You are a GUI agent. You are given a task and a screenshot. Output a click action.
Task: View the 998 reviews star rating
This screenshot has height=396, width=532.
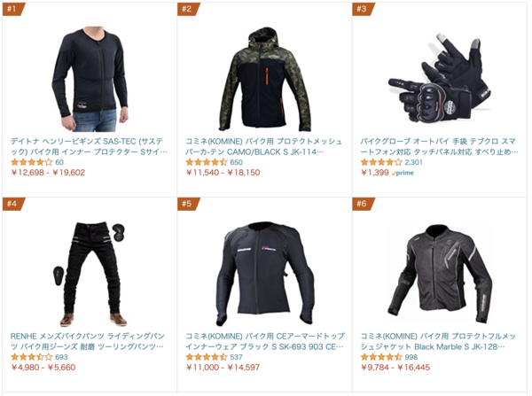(381, 357)
